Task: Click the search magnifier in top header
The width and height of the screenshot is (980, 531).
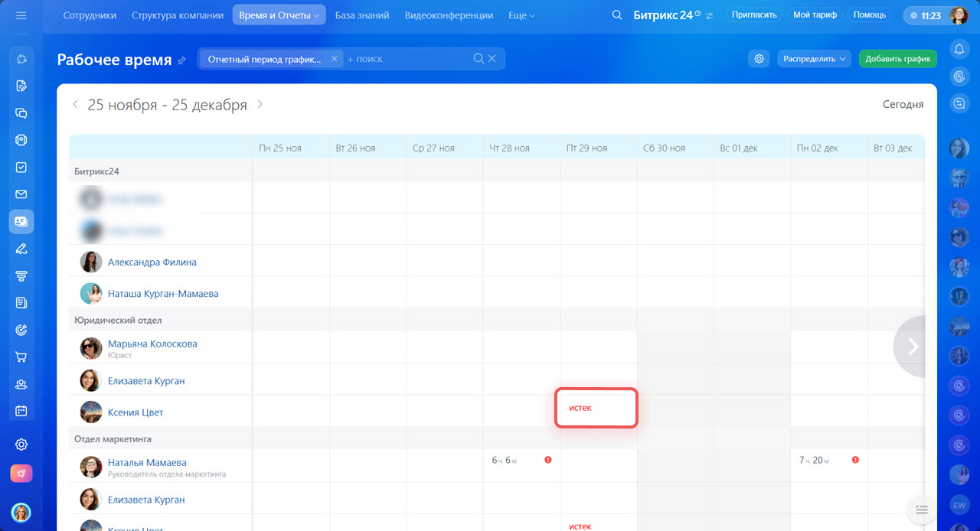Action: 617,15
